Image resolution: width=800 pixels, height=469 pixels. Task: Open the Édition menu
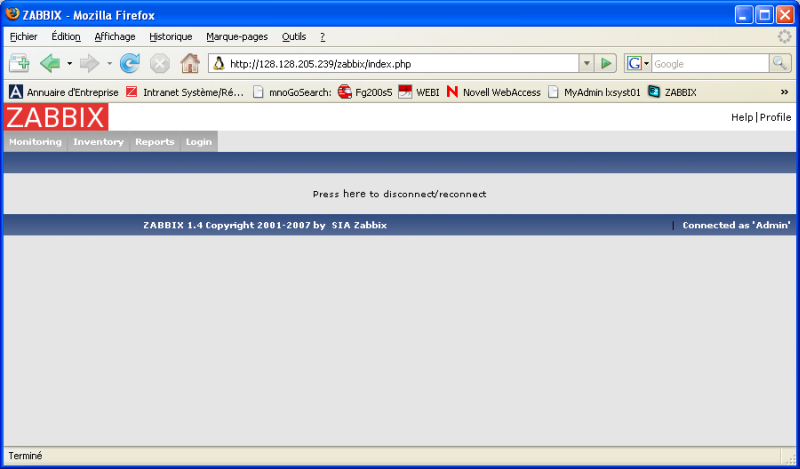point(66,37)
